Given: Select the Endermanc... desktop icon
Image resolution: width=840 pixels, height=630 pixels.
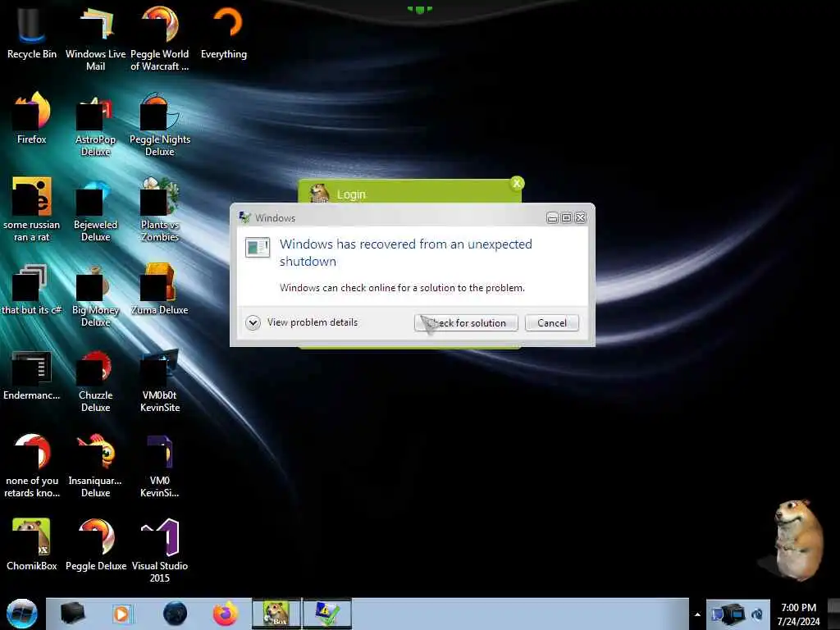Looking at the screenshot, I should pyautogui.click(x=32, y=374).
